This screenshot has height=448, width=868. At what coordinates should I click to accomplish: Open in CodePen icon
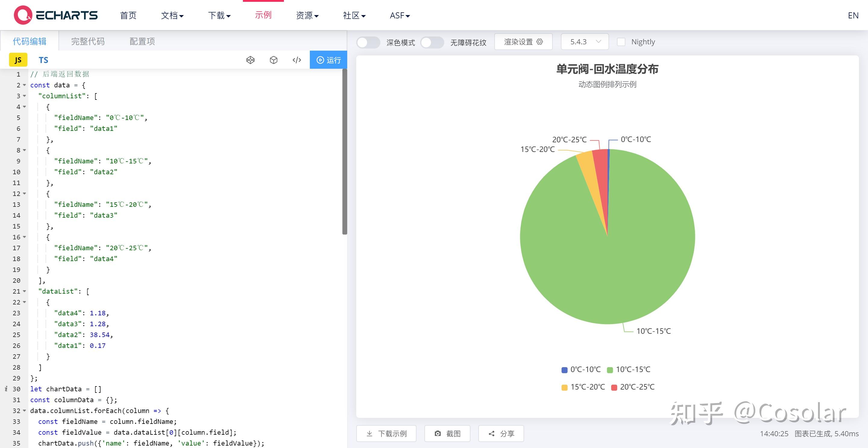250,60
